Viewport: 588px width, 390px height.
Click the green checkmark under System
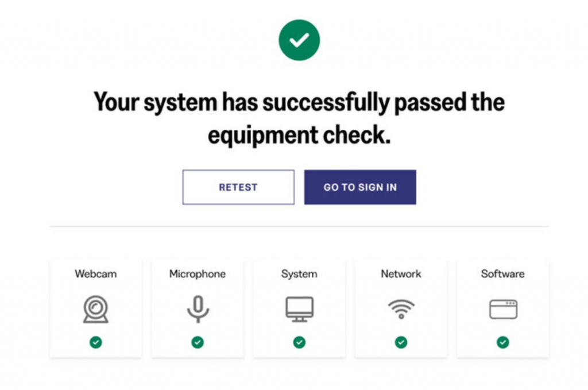(x=299, y=342)
